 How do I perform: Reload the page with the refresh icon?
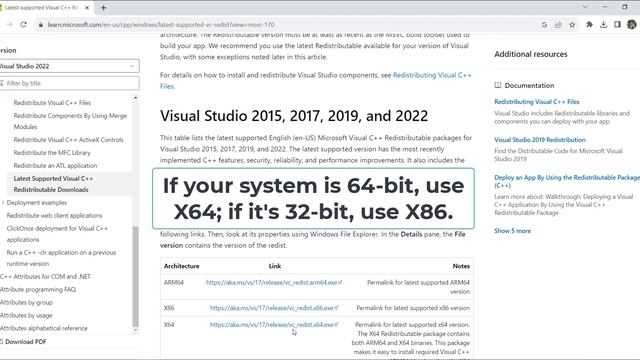click(24, 24)
